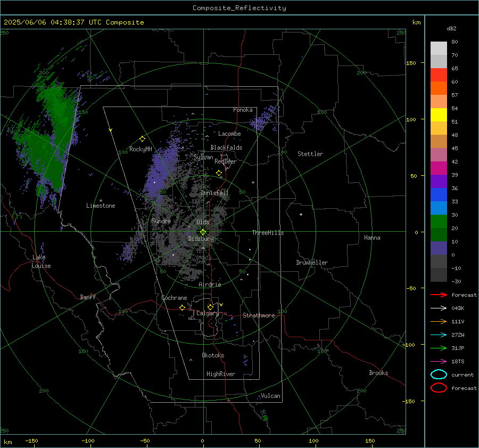
Task: Click -150 on the bottom km axis
Action: (x=31, y=441)
